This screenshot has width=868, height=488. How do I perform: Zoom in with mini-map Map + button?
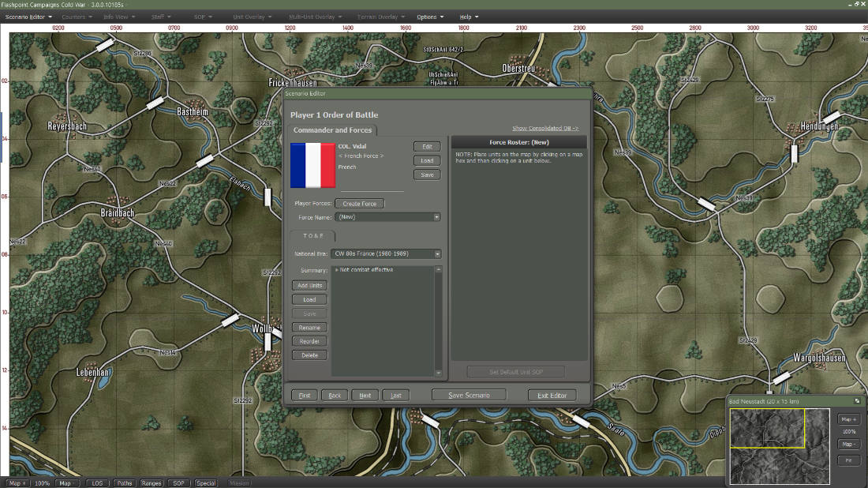click(848, 419)
